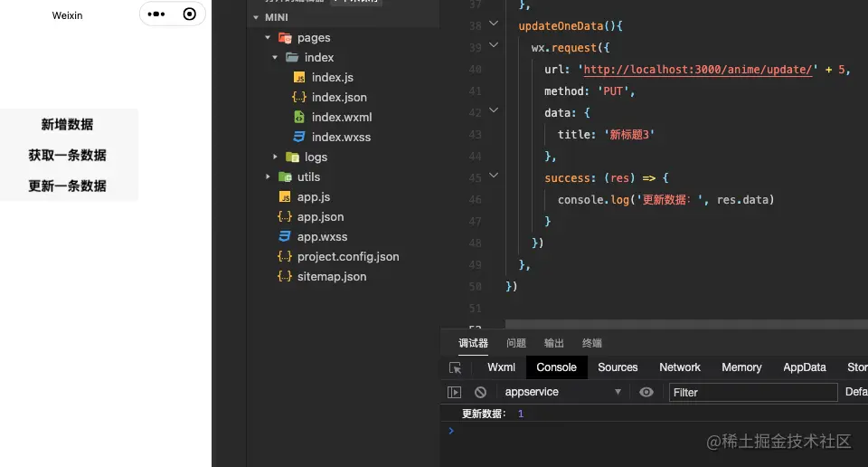Open index.wxss in the file tree
Image resolution: width=868 pixels, height=467 pixels.
341,138
